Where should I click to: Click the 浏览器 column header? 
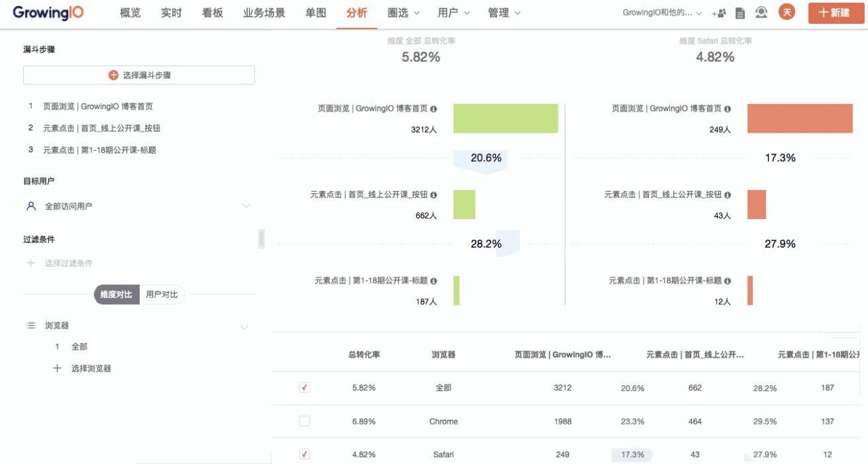444,354
